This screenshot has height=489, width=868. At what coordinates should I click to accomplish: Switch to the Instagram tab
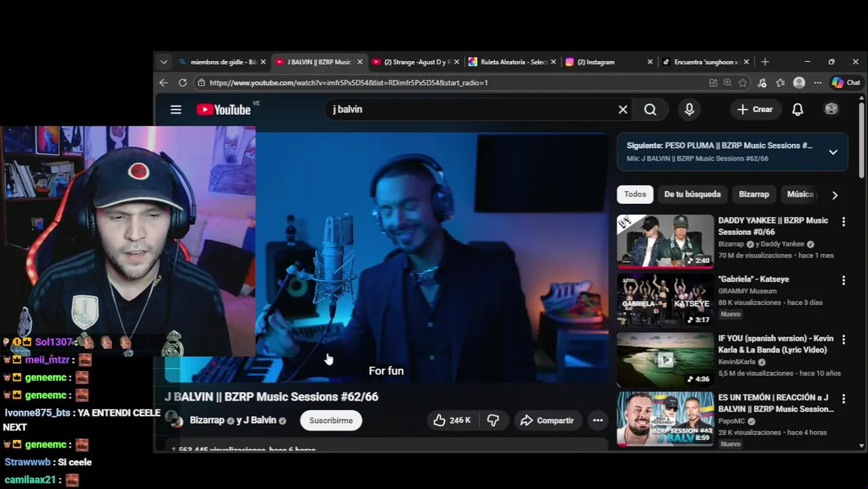(607, 62)
